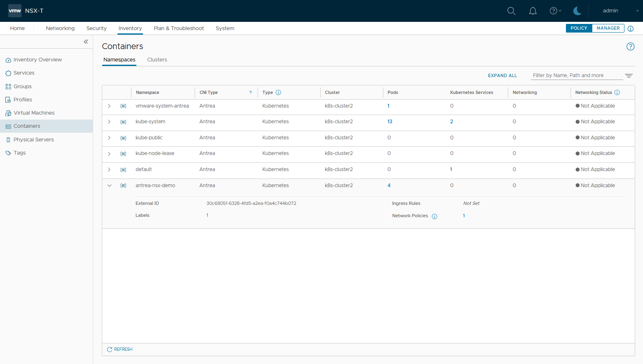This screenshot has width=643, height=364.
Task: Open Labels count link
Action: [x=207, y=215]
